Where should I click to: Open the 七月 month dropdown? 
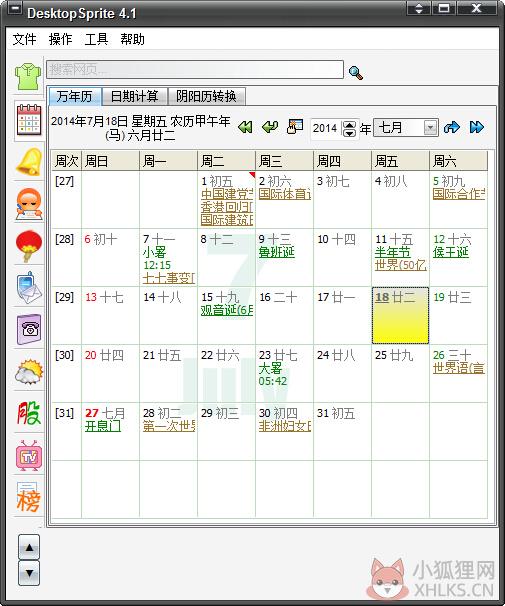pyautogui.click(x=406, y=128)
